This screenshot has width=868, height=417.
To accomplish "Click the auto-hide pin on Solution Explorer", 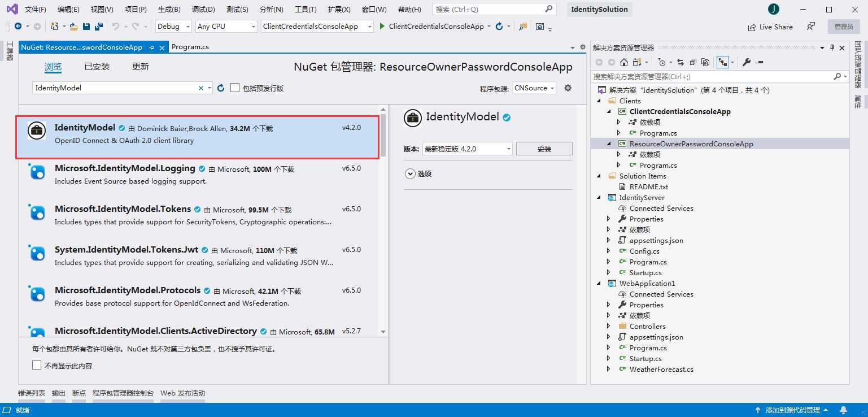I will (x=832, y=48).
